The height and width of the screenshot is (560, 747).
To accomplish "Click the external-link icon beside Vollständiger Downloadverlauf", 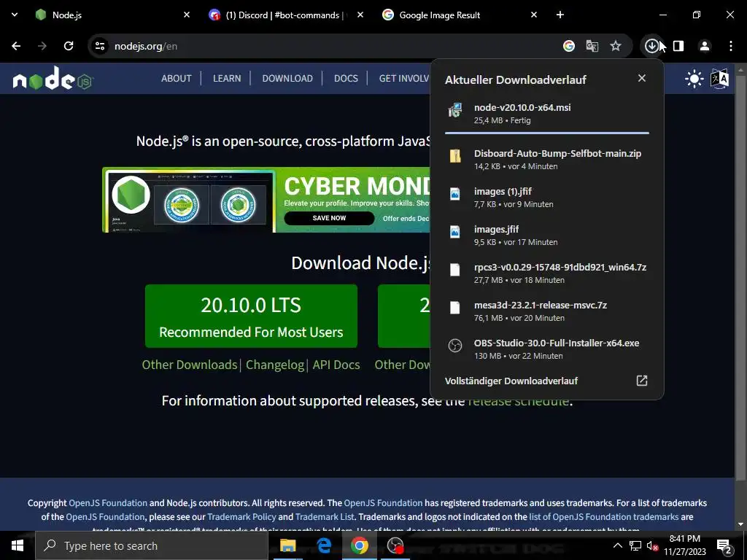I will [642, 381].
